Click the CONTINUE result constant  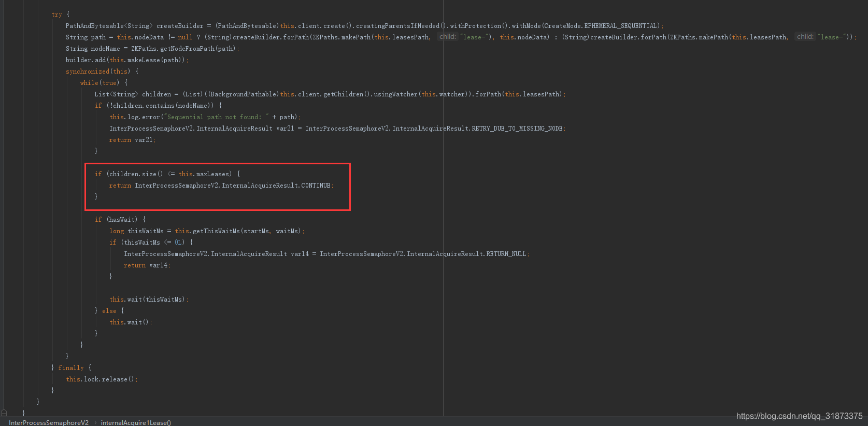pos(316,186)
